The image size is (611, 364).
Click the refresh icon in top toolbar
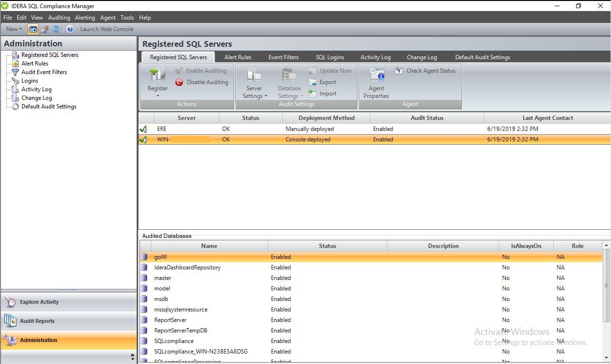coord(56,29)
